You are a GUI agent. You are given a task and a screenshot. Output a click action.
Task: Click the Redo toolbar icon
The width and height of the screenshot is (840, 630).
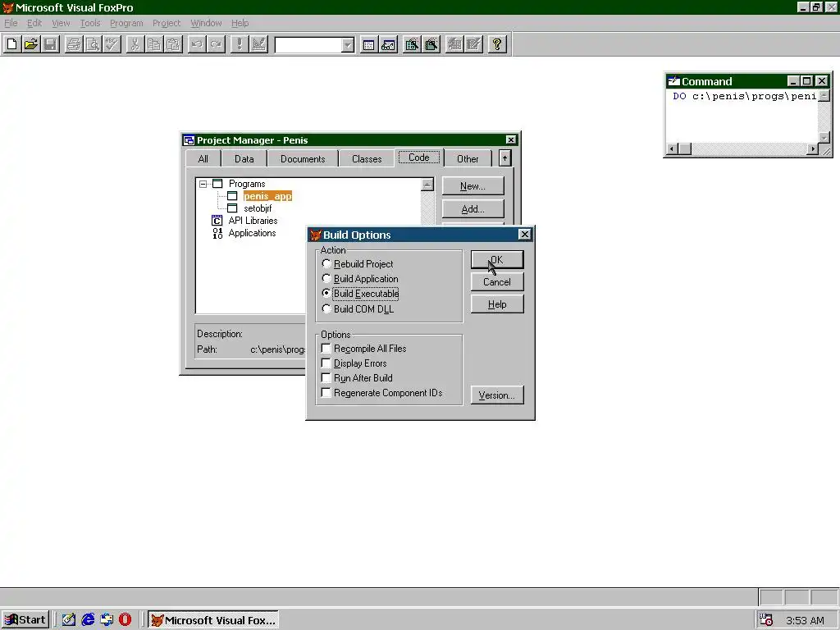[216, 44]
